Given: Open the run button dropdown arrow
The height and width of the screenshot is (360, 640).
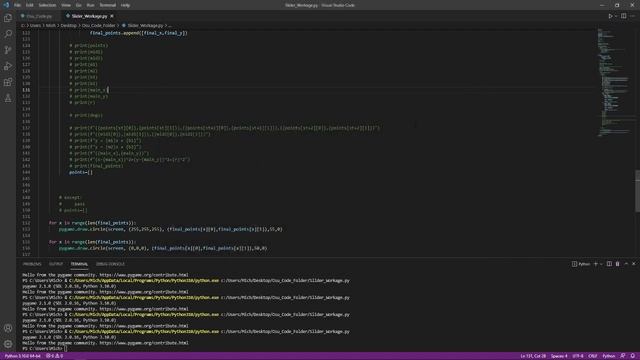Looking at the screenshot, I should pyautogui.click(x=616, y=16).
